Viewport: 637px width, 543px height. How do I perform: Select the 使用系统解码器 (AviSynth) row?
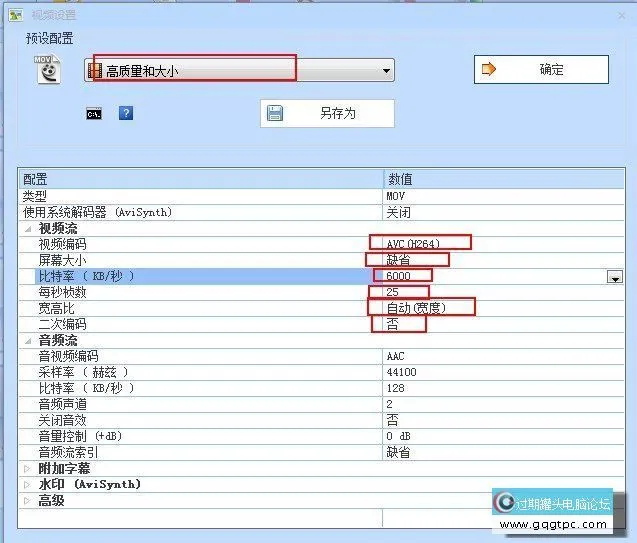pyautogui.click(x=321, y=212)
